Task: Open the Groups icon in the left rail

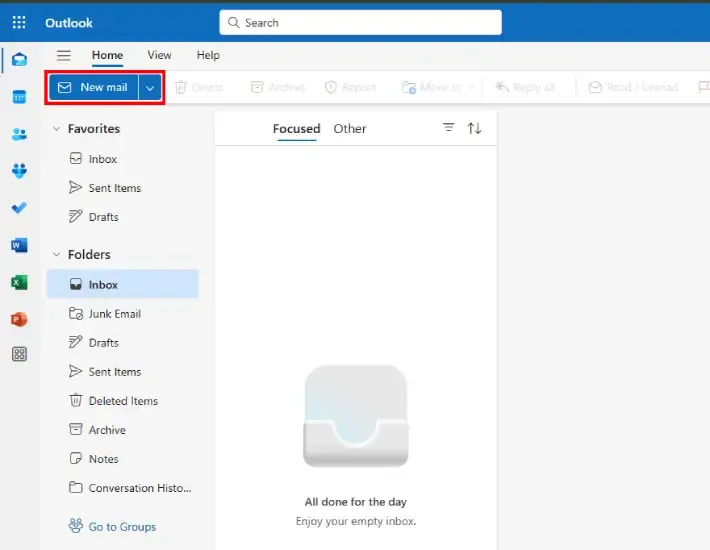Action: pos(19,171)
